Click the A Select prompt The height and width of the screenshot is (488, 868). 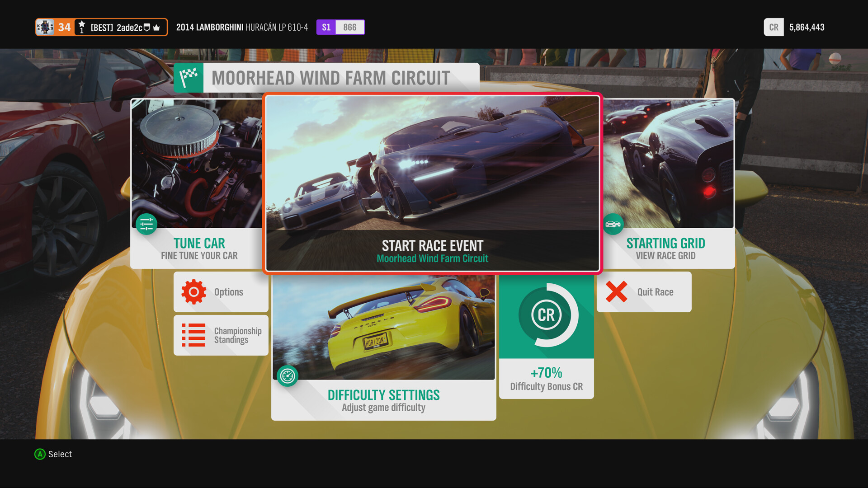tap(53, 454)
